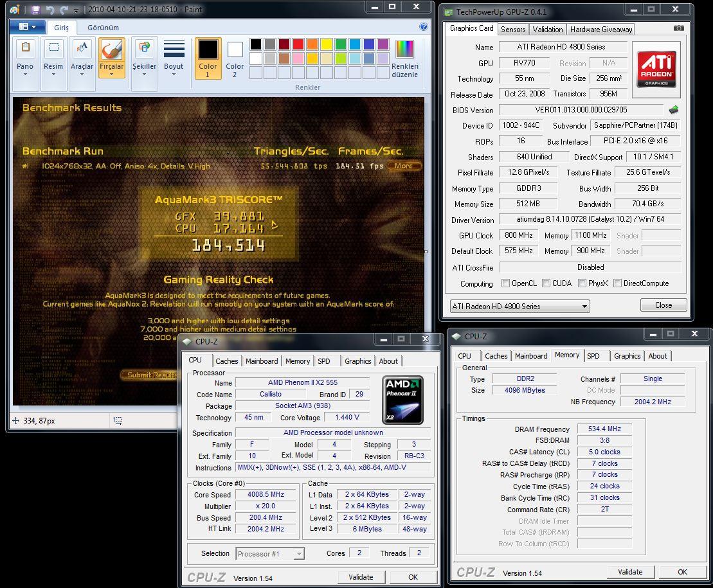The height and width of the screenshot is (588, 713).
Task: Open the blue Paint file menu button
Action: tap(27, 27)
